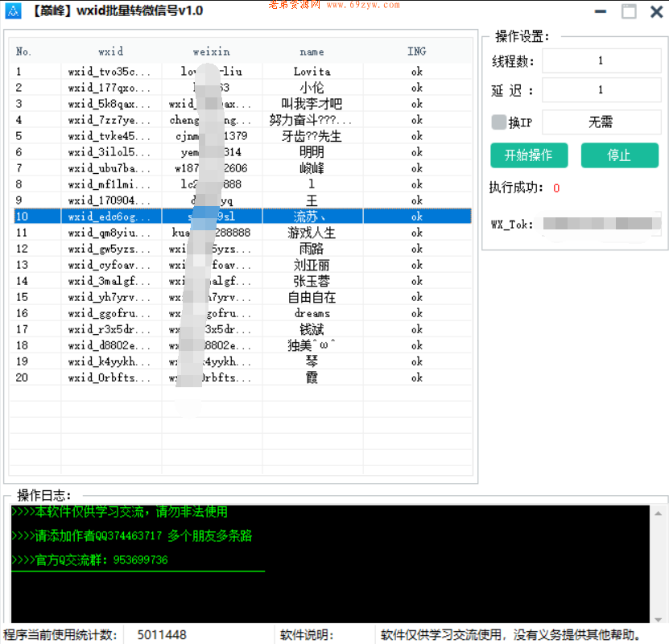Click inside the 线程数 input field
This screenshot has width=669, height=644.
click(601, 60)
